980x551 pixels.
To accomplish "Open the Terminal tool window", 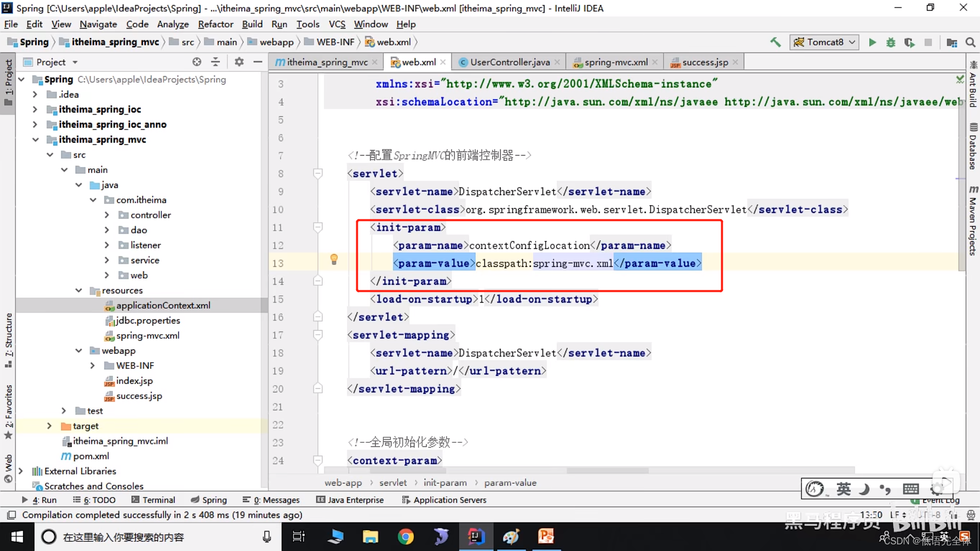I will point(158,500).
